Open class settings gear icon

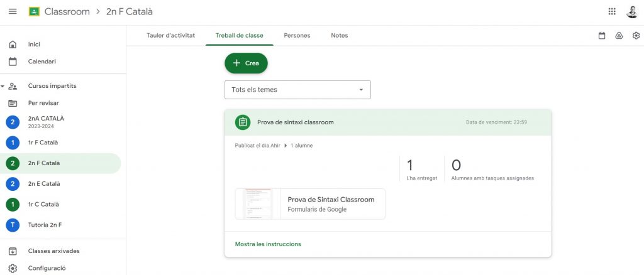[x=636, y=36]
